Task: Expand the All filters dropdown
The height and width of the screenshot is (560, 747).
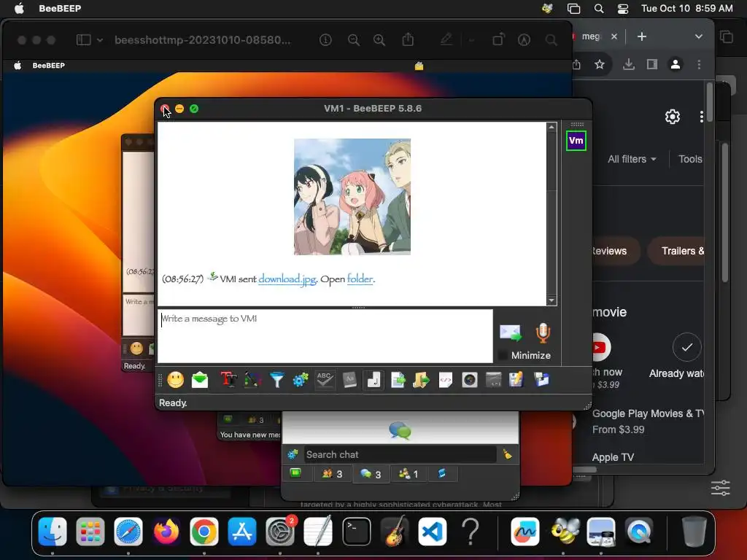Action: pos(632,159)
